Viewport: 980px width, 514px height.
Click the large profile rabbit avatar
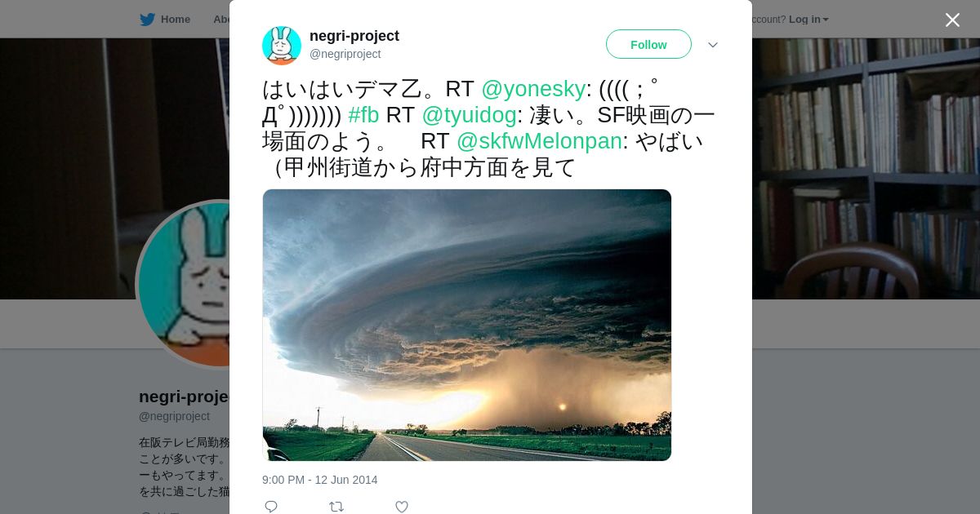[185, 284]
